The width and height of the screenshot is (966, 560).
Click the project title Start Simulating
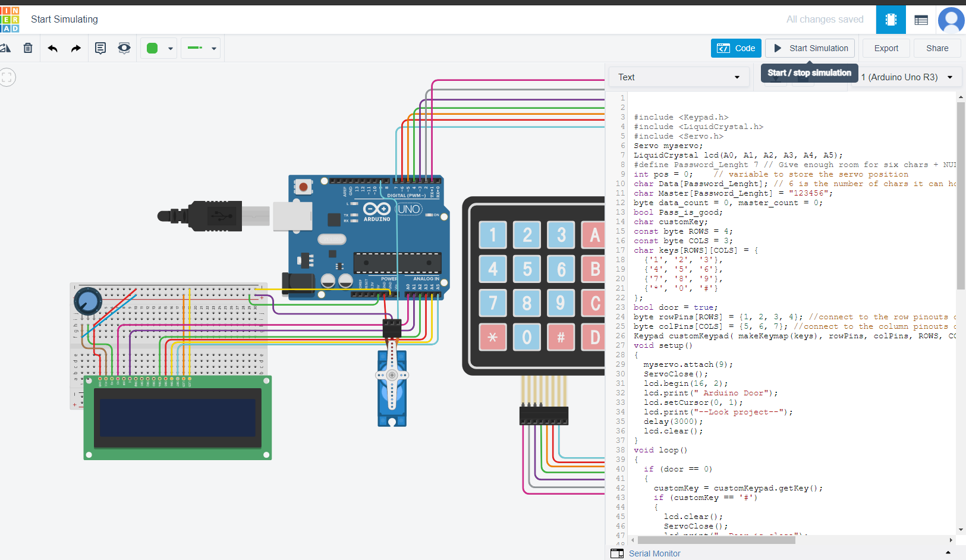pyautogui.click(x=64, y=20)
